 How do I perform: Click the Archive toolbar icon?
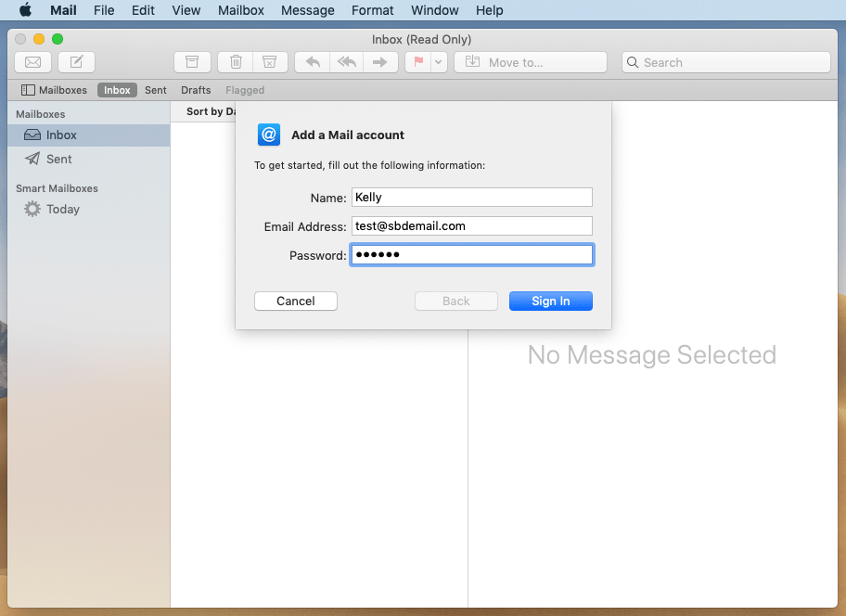[192, 62]
